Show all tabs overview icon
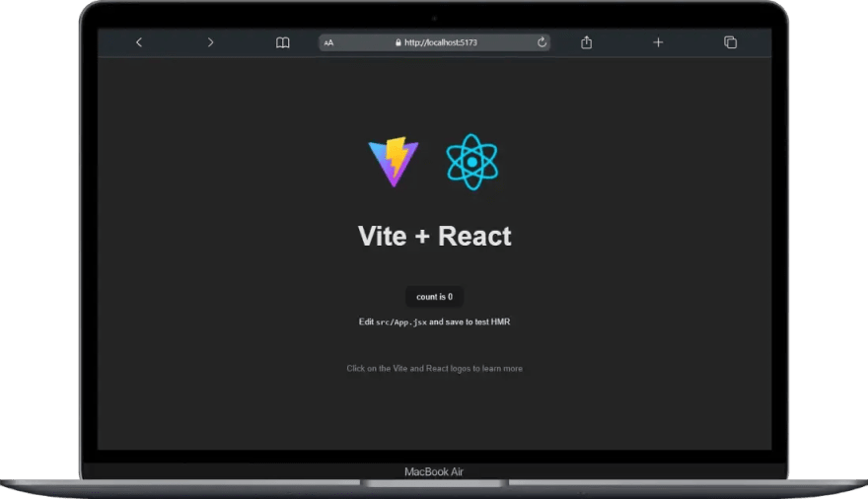 tap(730, 42)
